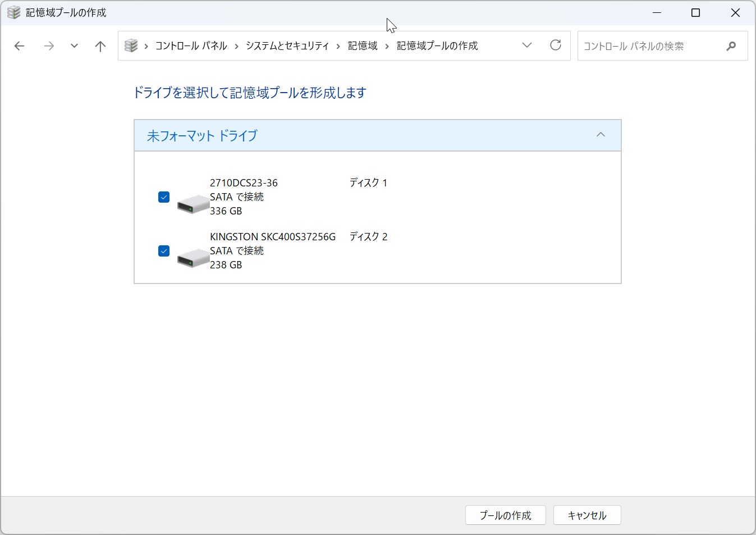Click the 238 GB size text

coord(226,265)
